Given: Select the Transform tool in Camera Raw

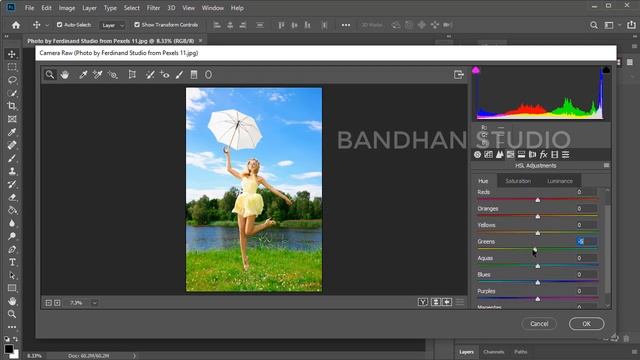Looking at the screenshot, I should [132, 75].
